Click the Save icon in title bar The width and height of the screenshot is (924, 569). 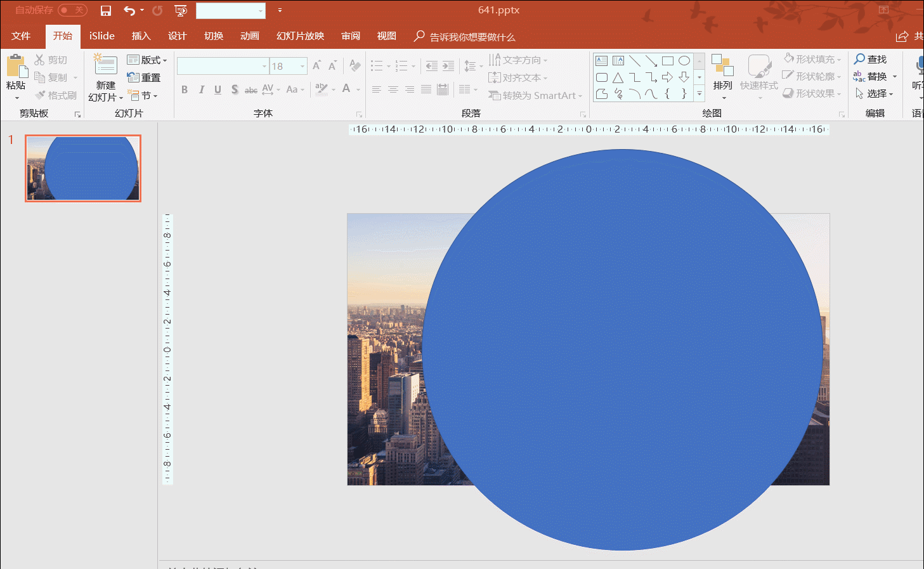pos(106,11)
